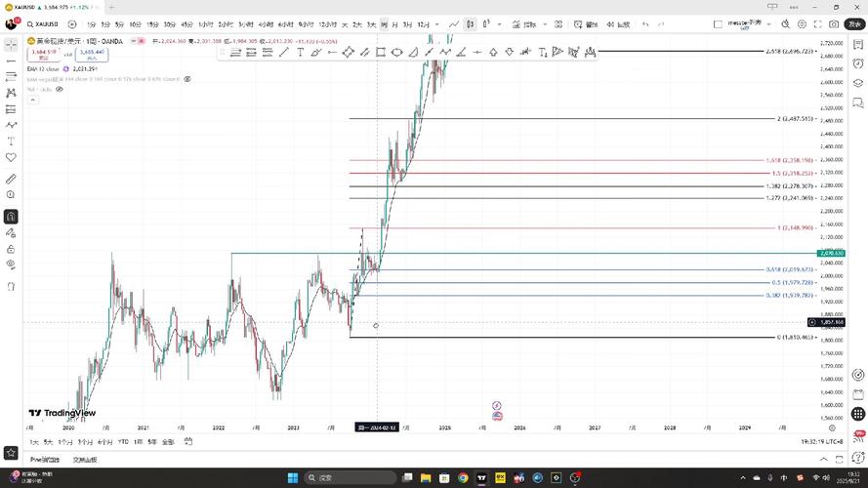
Task: Expand the timeframe interval dropdown arrow
Action: click(437, 24)
